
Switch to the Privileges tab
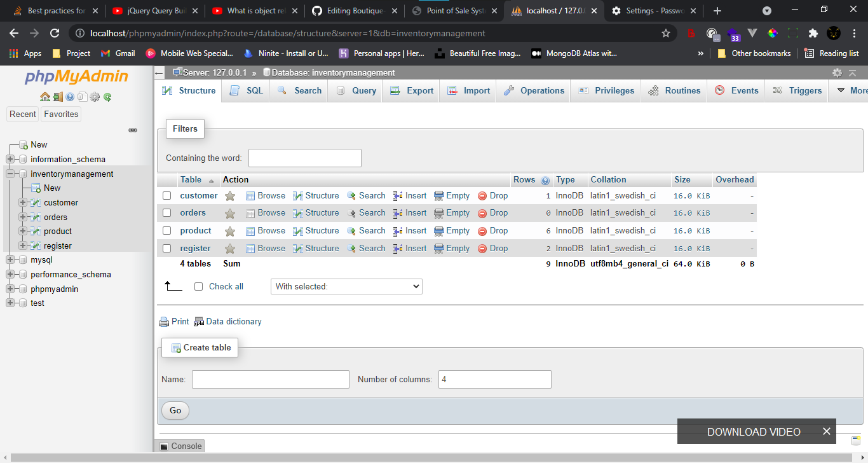pyautogui.click(x=606, y=91)
